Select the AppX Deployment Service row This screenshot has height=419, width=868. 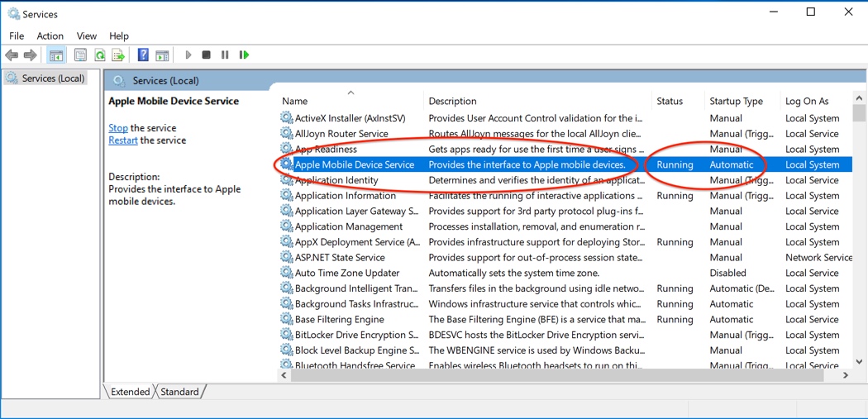565,242
